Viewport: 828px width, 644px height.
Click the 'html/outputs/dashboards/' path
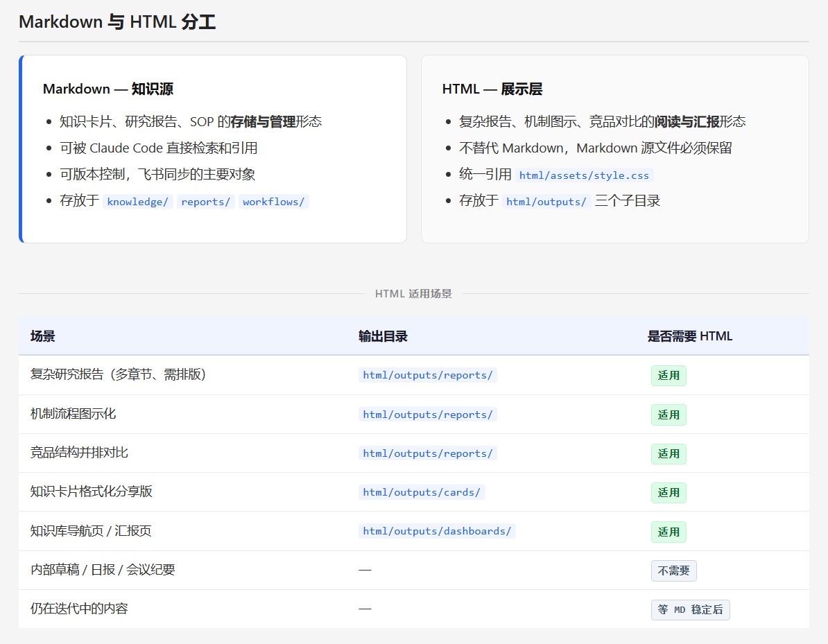438,531
